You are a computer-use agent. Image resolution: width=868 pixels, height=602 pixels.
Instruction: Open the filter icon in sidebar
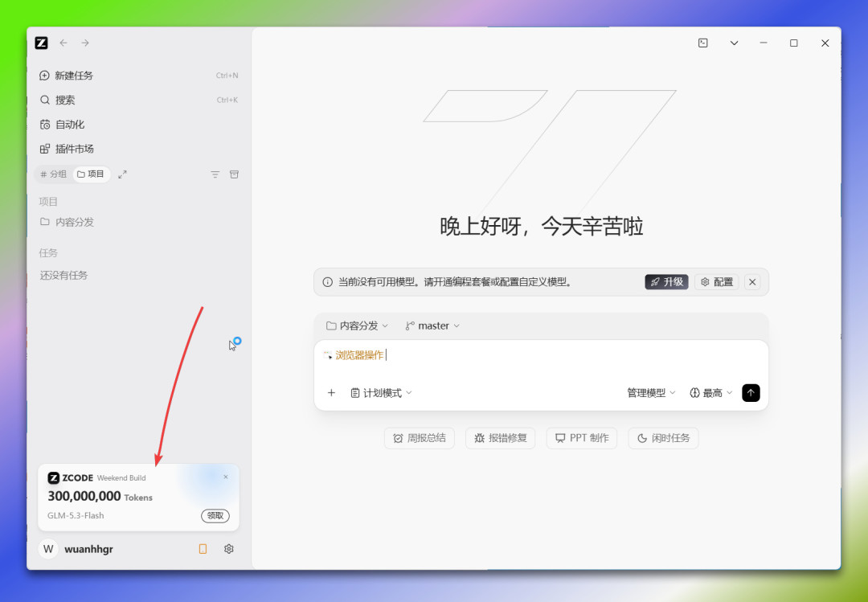click(x=215, y=174)
